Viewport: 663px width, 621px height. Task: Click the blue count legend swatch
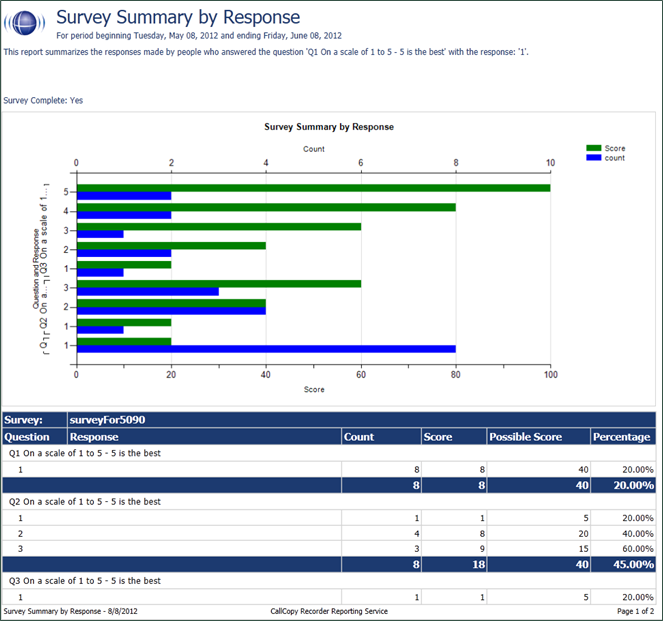coord(594,158)
